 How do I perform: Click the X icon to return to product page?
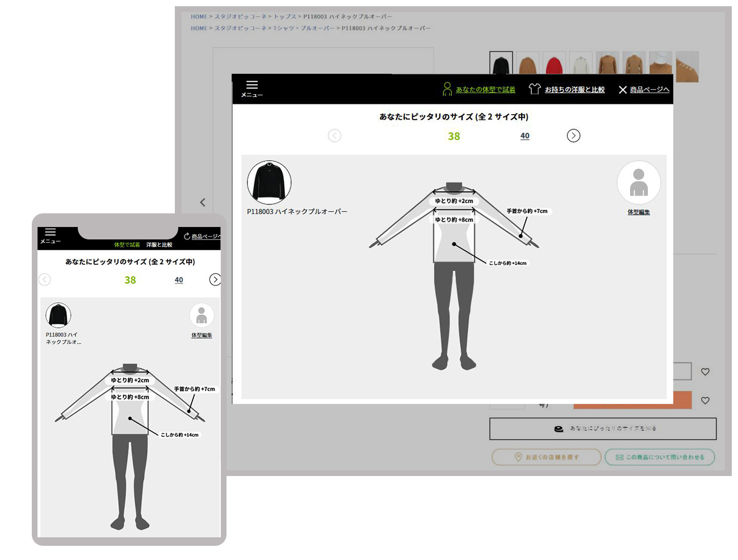(623, 90)
